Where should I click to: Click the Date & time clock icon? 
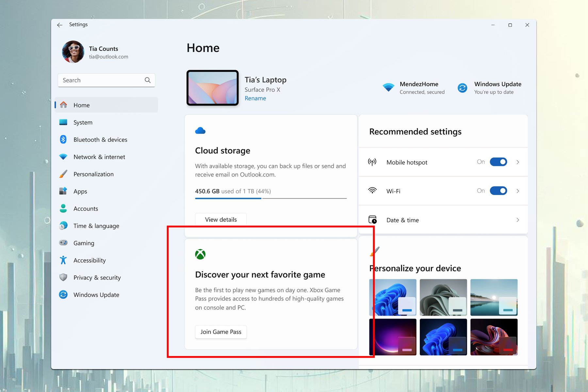click(373, 220)
